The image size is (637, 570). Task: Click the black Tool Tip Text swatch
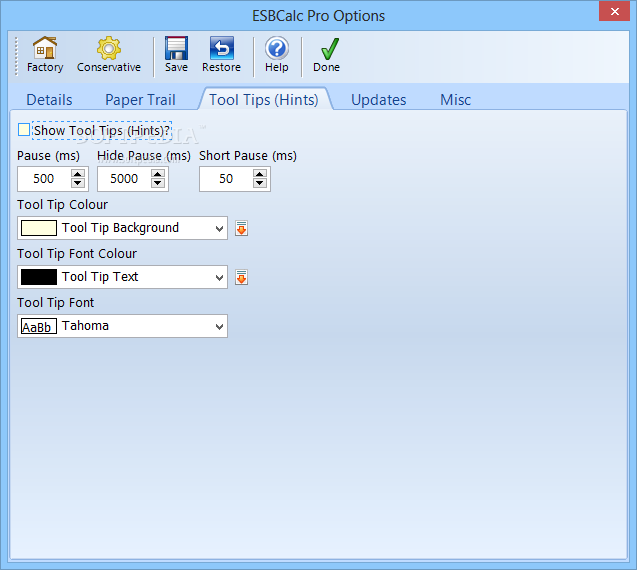point(39,277)
